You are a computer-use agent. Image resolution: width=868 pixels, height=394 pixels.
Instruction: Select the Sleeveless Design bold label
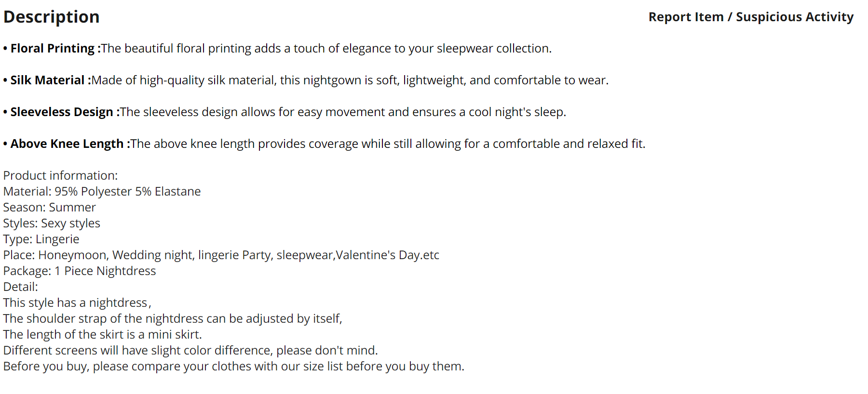click(x=65, y=112)
